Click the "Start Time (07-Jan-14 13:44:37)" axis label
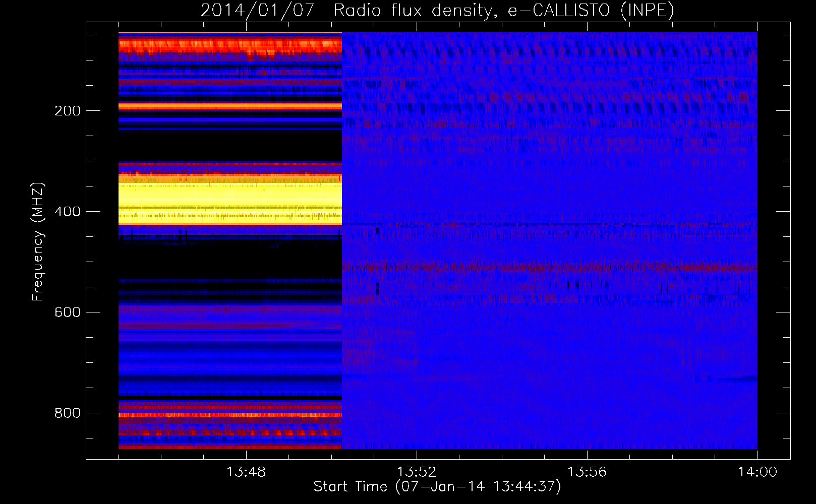This screenshot has width=816, height=504. tap(437, 487)
